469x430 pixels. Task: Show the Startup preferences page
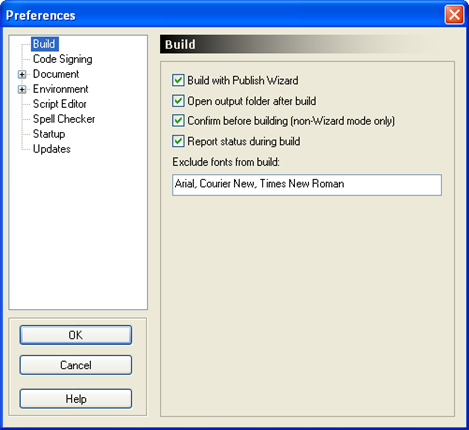tap(49, 134)
